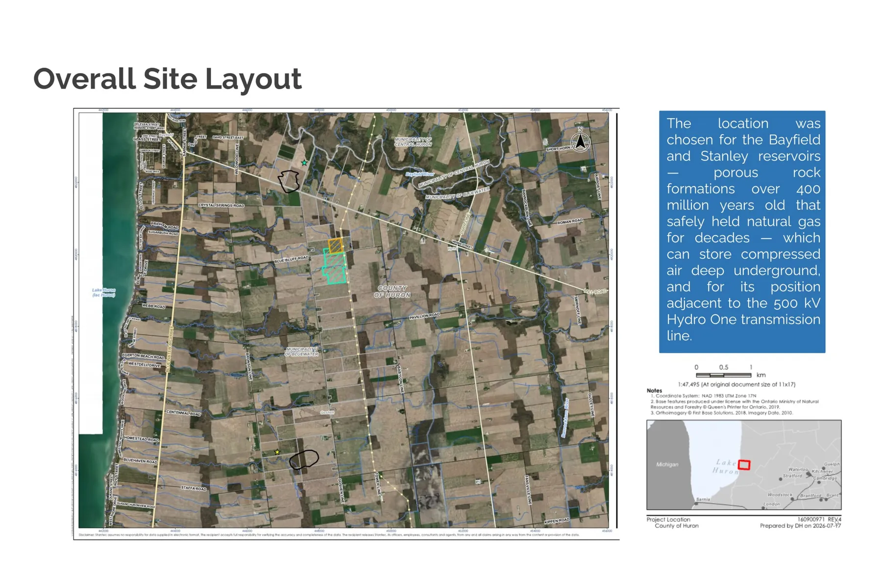Click the black outlined reservoir near the teal star

(289, 181)
